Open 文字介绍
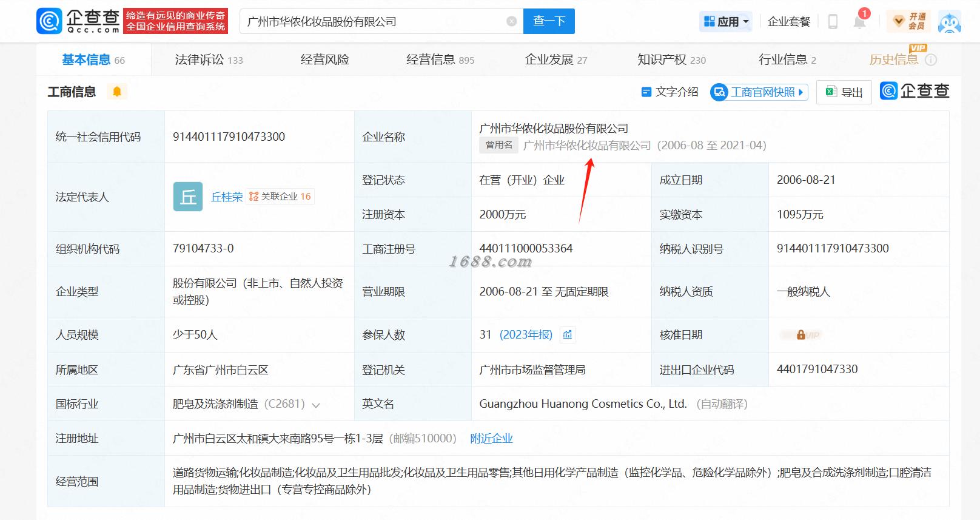Viewport: 980px width, 520px height. click(x=670, y=92)
